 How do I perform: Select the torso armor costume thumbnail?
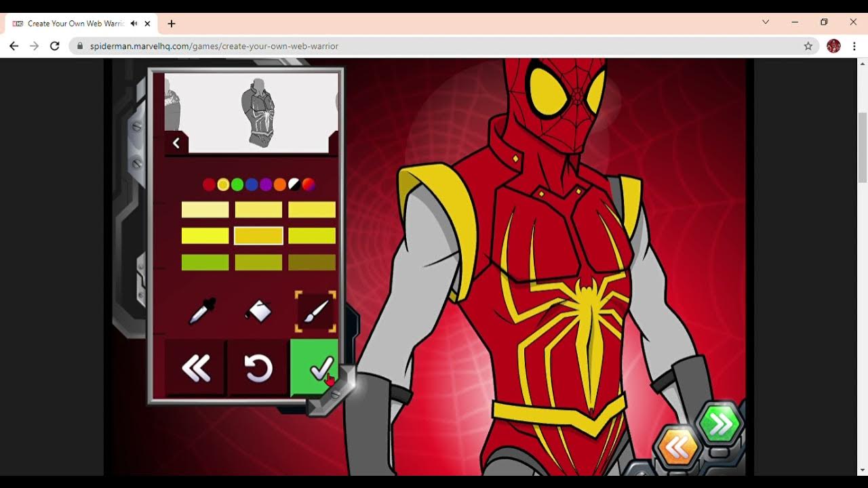pos(258,113)
